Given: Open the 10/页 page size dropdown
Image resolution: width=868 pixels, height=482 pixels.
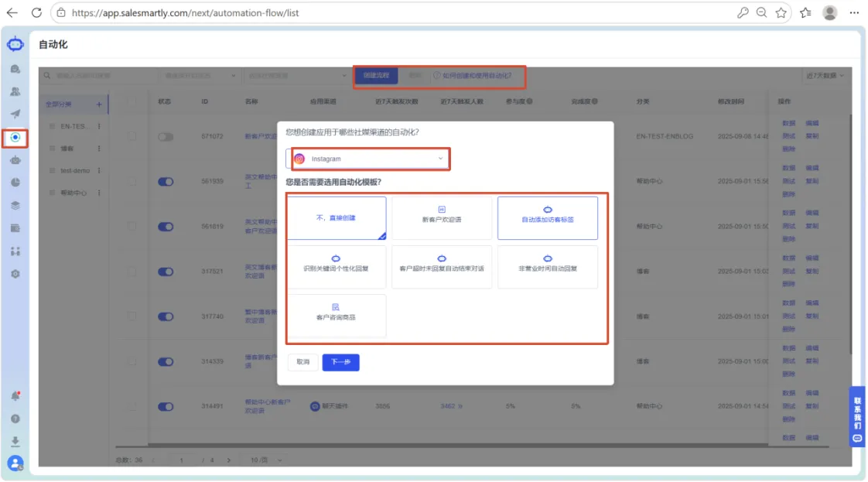Looking at the screenshot, I should pos(265,460).
